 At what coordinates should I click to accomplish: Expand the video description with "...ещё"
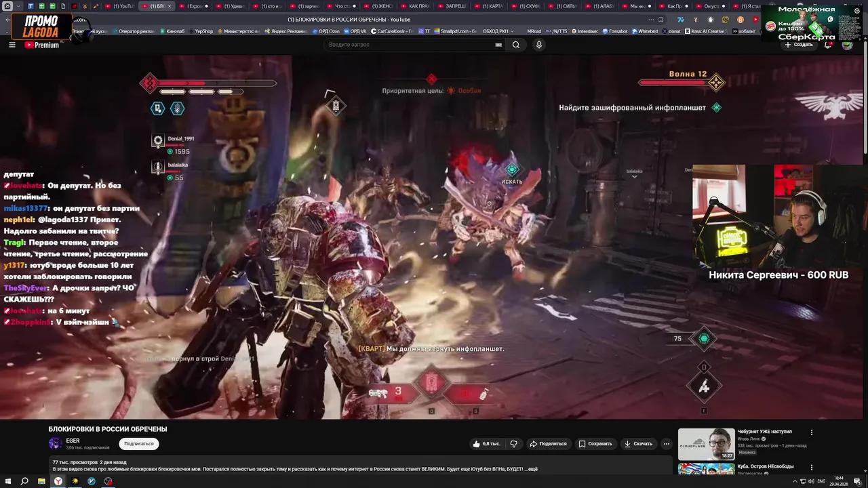pyautogui.click(x=532, y=468)
